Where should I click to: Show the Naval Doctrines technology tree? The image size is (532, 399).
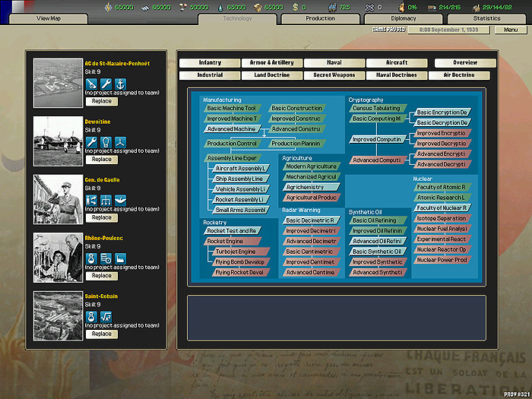(396, 75)
